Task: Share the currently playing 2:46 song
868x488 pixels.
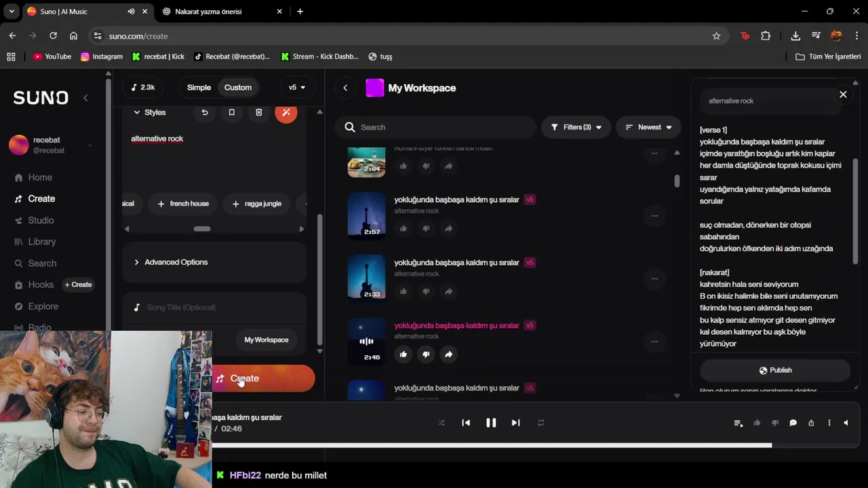Action: 448,354
